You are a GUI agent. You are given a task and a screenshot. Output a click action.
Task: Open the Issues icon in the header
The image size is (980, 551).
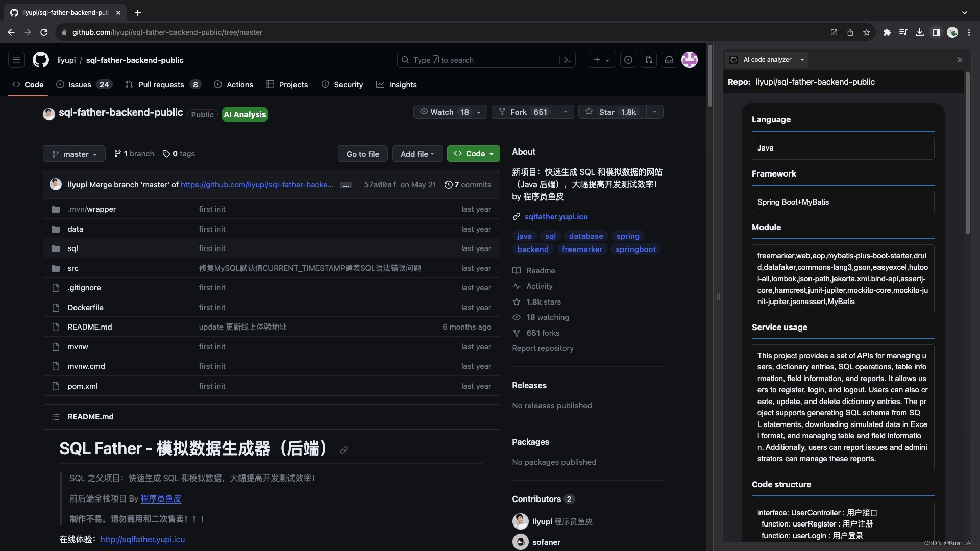pyautogui.click(x=628, y=60)
